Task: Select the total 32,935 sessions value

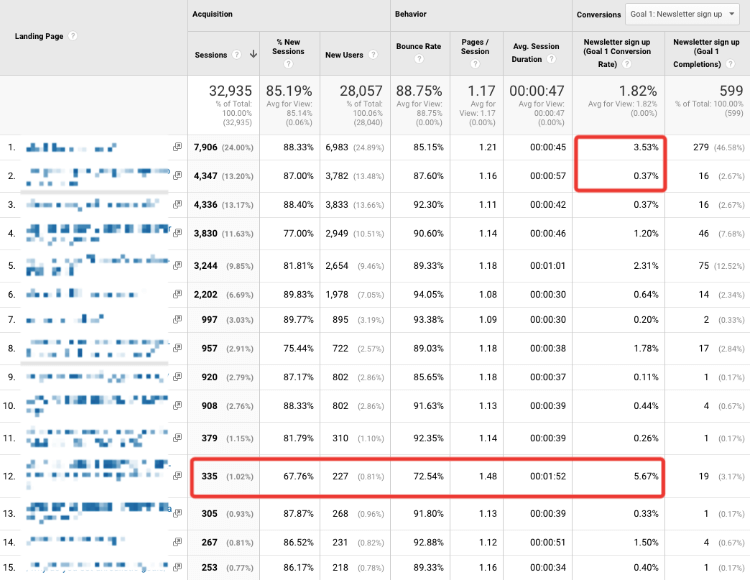Action: (230, 91)
